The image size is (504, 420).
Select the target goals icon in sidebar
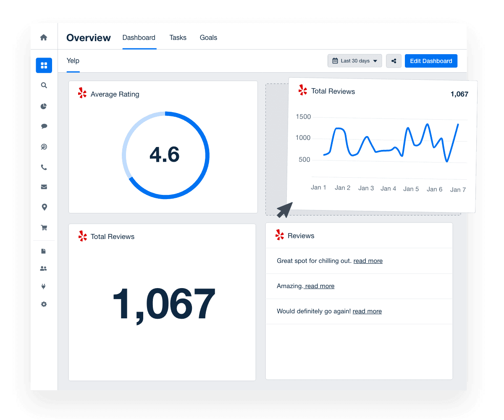pos(44,147)
